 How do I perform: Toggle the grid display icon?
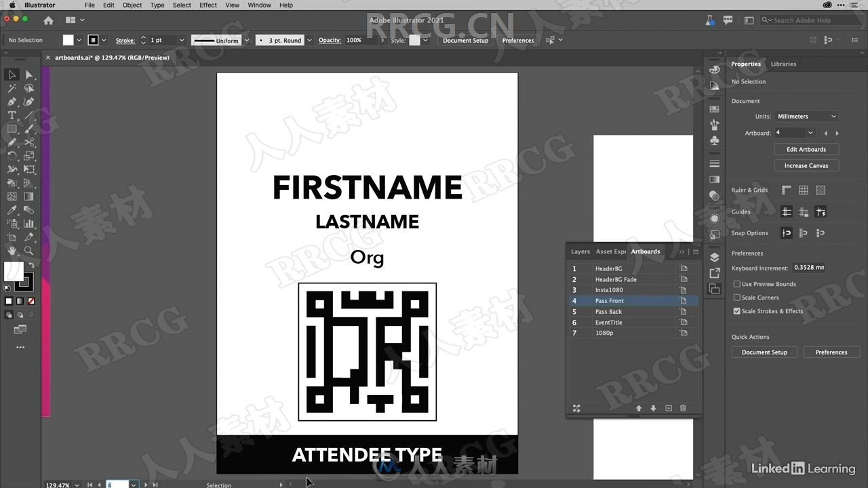click(804, 190)
